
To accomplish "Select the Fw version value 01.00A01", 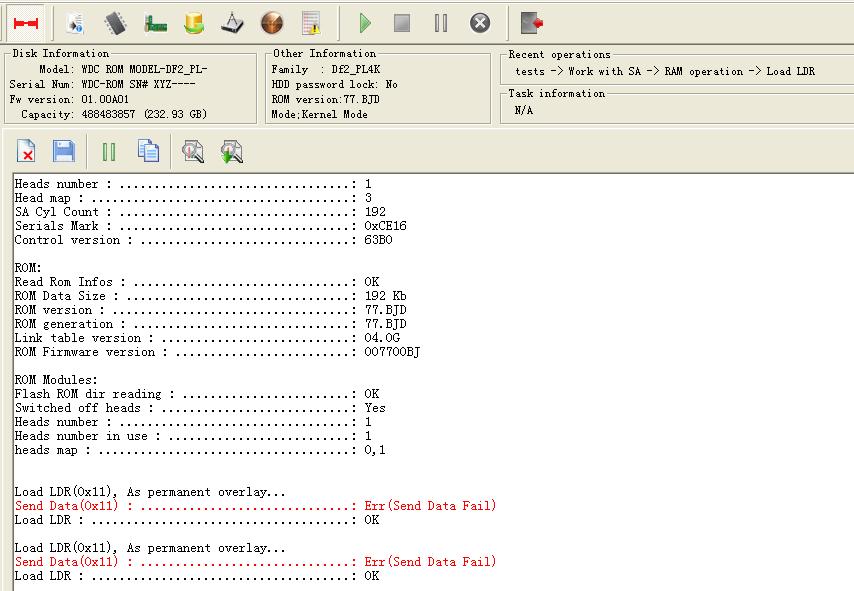I will 105,100.
